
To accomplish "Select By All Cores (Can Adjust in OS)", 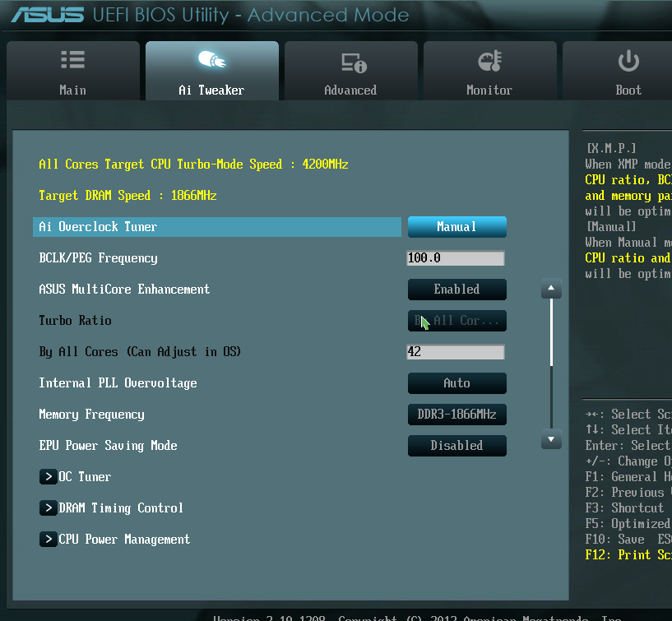I will [x=140, y=352].
